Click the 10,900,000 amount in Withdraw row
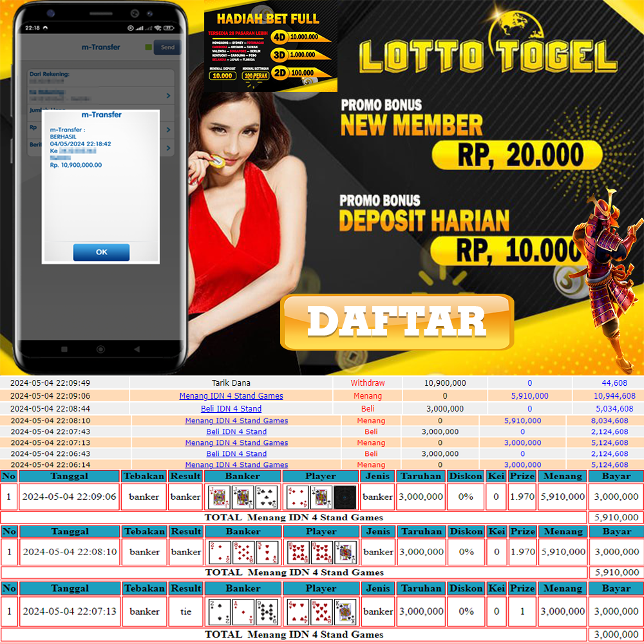This screenshot has height=644, width=644. click(445, 383)
